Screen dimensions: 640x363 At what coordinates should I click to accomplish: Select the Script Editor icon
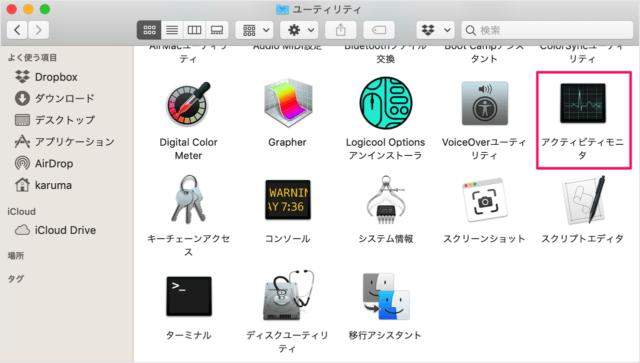(584, 200)
